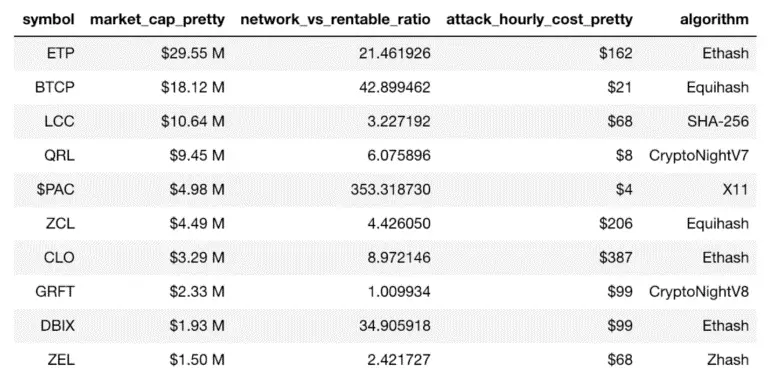The image size is (768, 389).
Task: Click market cap value $10.64 M
Action: click(192, 121)
